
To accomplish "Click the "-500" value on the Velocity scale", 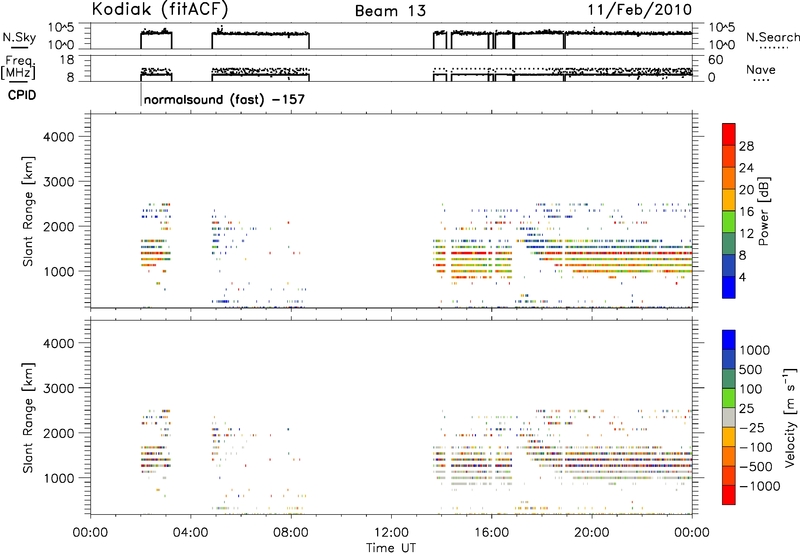I will [756, 467].
